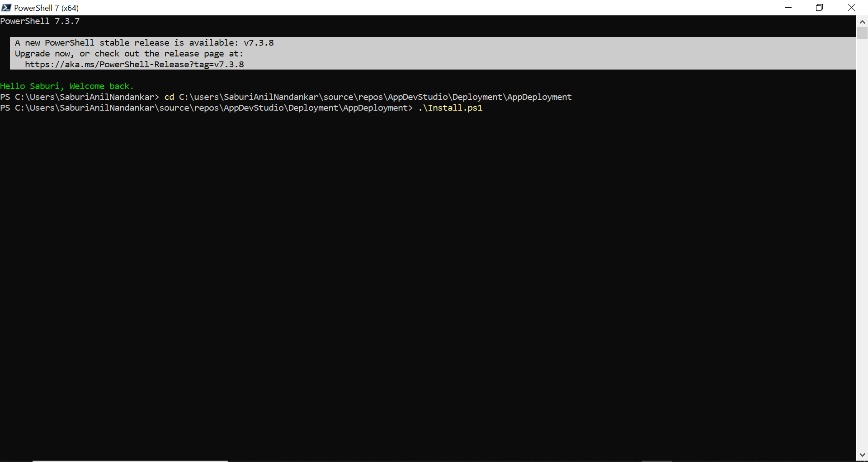Click the aka.ms PowerShell-Release URL
Screen dimensions: 868x462
[134, 65]
